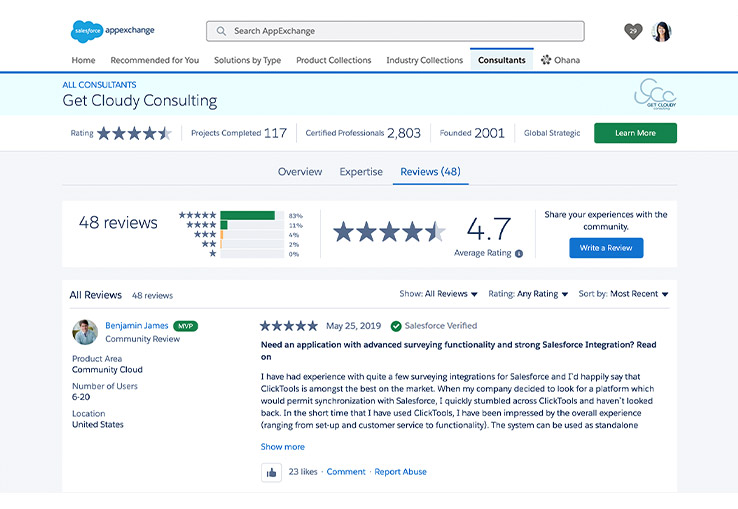Click the large 4.7 average stars
This screenshot has height=509, width=738.
point(389,232)
